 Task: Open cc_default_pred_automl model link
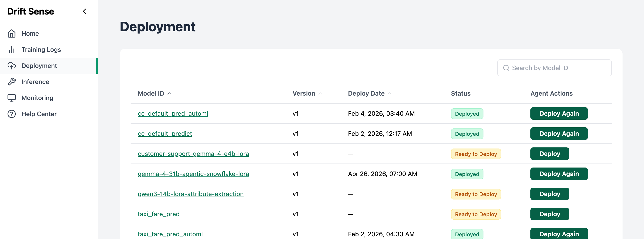click(x=173, y=114)
